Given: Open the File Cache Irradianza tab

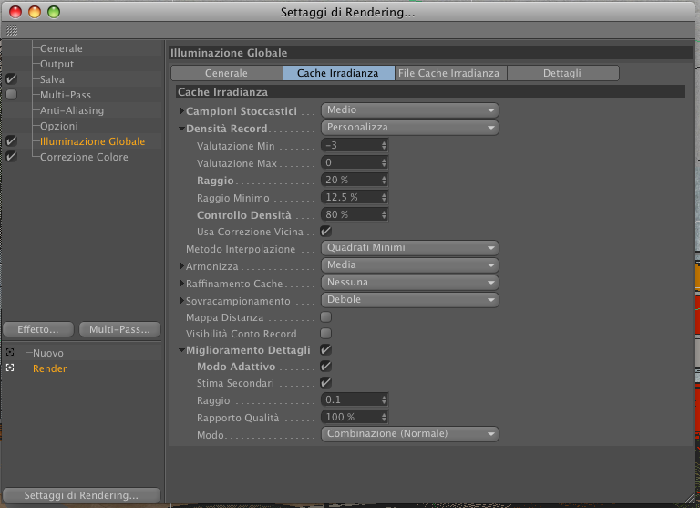Looking at the screenshot, I should tap(451, 73).
